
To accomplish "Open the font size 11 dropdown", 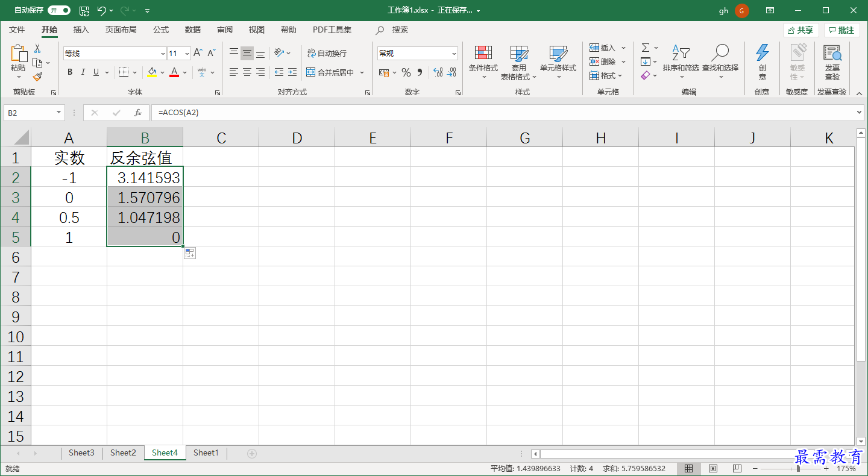I will [x=187, y=54].
